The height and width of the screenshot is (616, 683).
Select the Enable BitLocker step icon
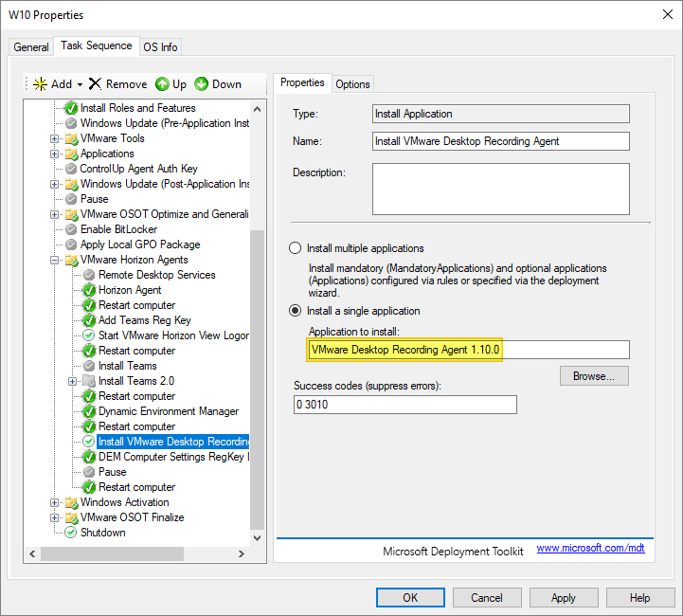(x=71, y=229)
